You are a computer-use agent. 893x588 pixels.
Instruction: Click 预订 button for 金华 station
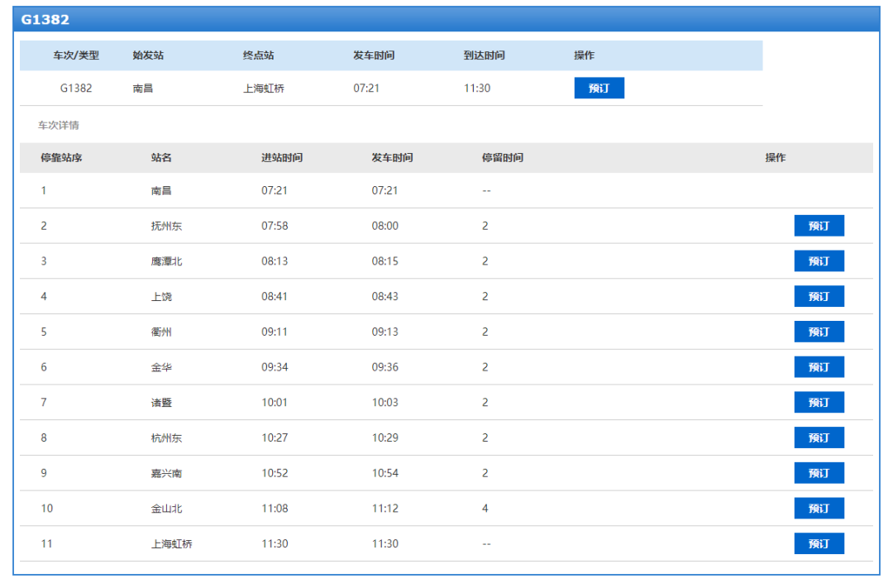(x=819, y=367)
